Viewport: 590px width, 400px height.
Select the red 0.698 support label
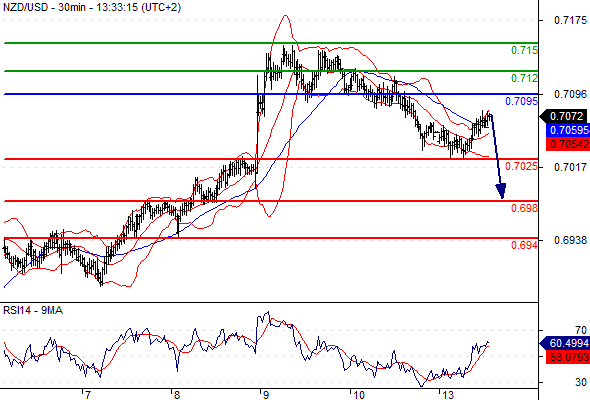click(524, 208)
